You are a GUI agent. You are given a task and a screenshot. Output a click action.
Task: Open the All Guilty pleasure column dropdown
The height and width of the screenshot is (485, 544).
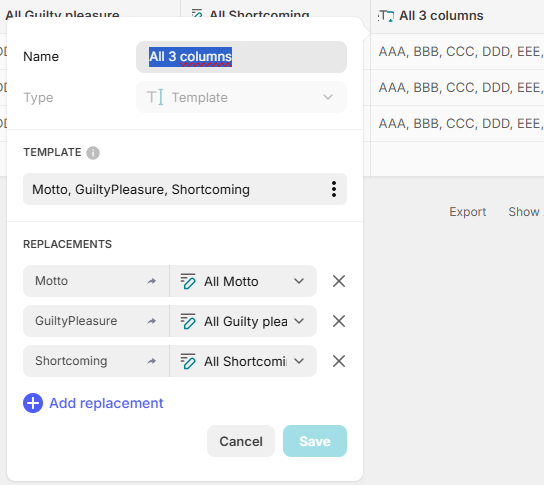point(243,321)
